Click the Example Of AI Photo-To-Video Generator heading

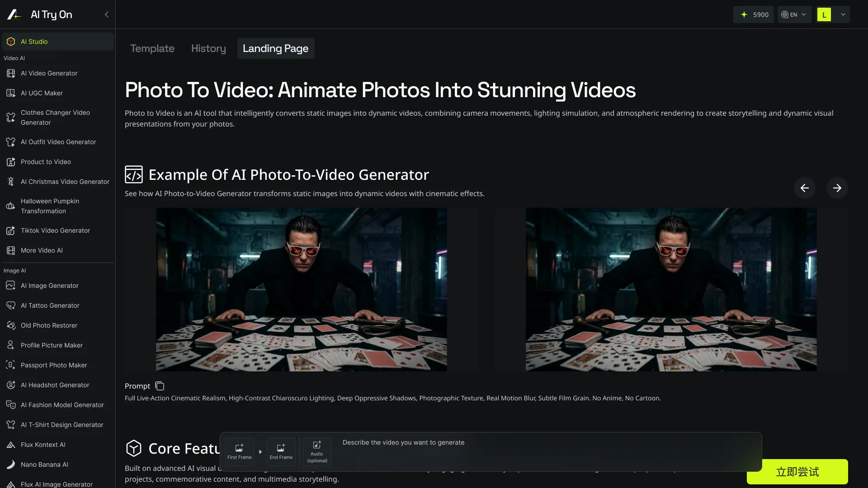pos(289,175)
